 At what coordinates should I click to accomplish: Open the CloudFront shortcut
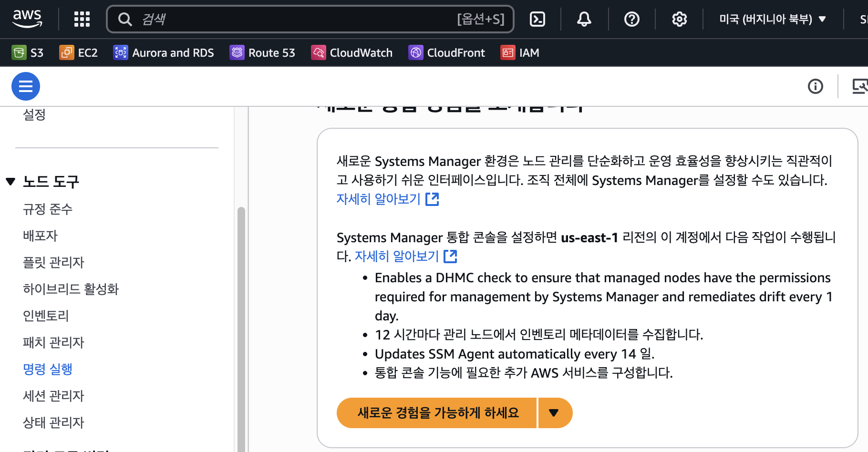447,52
